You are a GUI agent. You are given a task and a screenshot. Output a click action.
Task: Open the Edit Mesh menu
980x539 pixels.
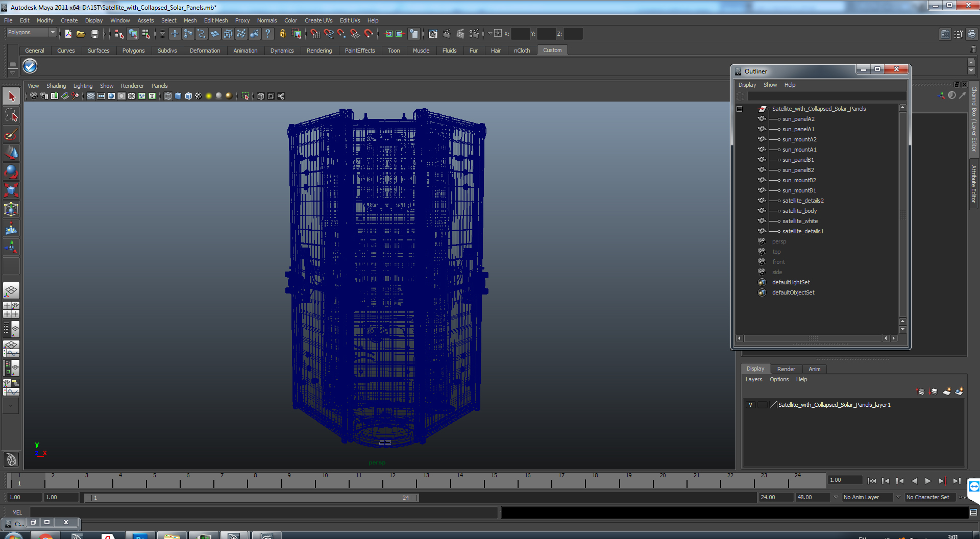[216, 20]
